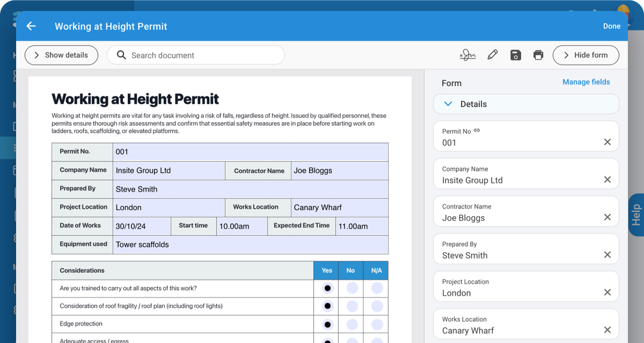Open the Help tab on the right edge

(637, 214)
